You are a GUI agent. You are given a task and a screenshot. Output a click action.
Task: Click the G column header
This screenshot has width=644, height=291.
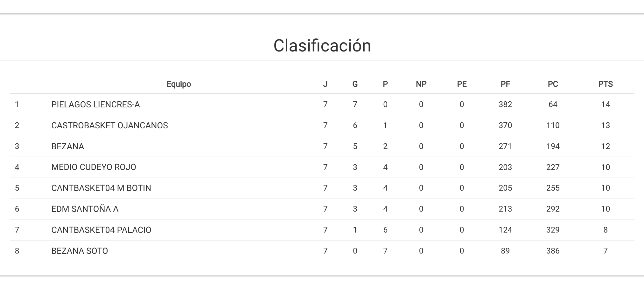(355, 84)
